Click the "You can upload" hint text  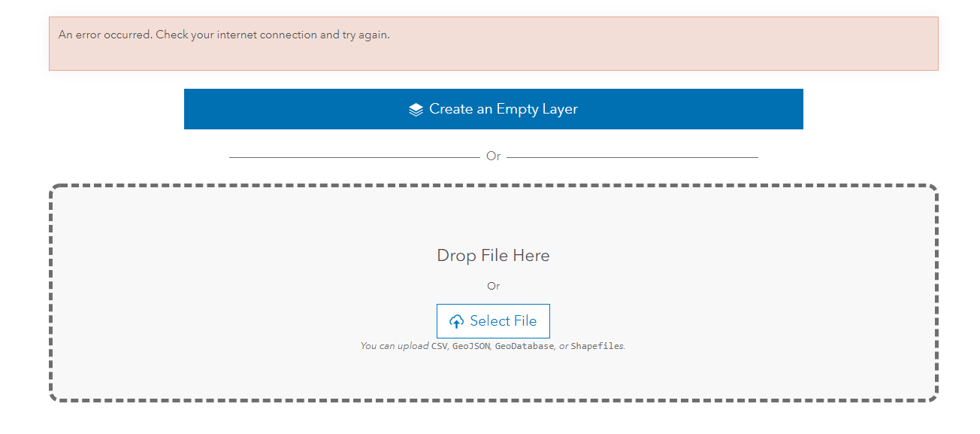click(395, 347)
